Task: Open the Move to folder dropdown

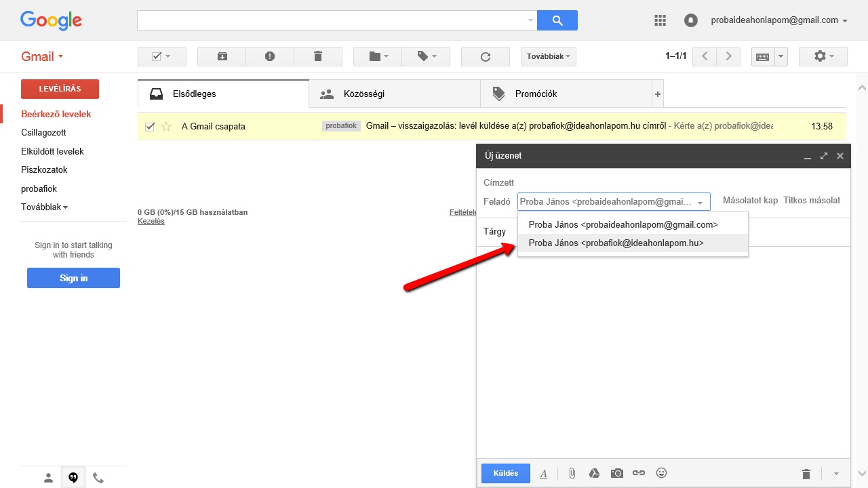Action: (378, 56)
